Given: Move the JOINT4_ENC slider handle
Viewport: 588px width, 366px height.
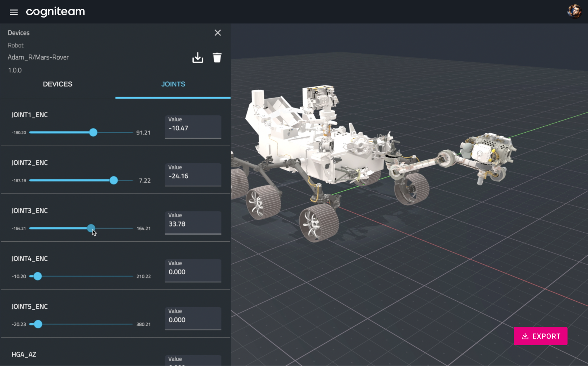Looking at the screenshot, I should pyautogui.click(x=37, y=276).
